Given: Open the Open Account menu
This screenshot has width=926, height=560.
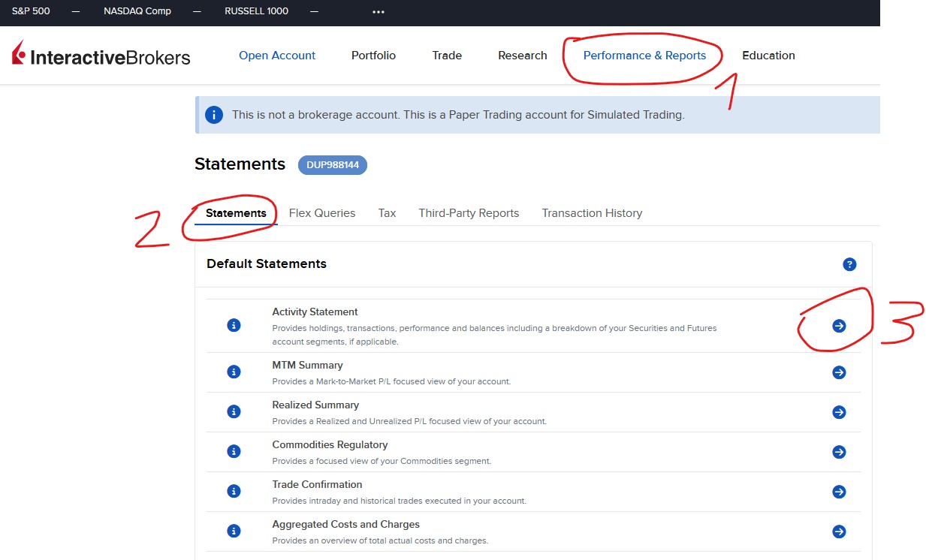Looking at the screenshot, I should tap(277, 56).
